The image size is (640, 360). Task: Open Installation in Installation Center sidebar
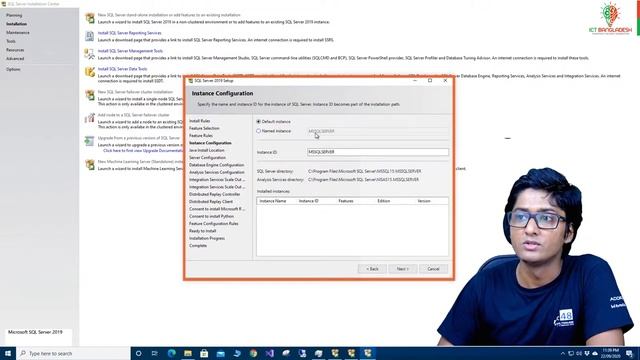pos(16,24)
